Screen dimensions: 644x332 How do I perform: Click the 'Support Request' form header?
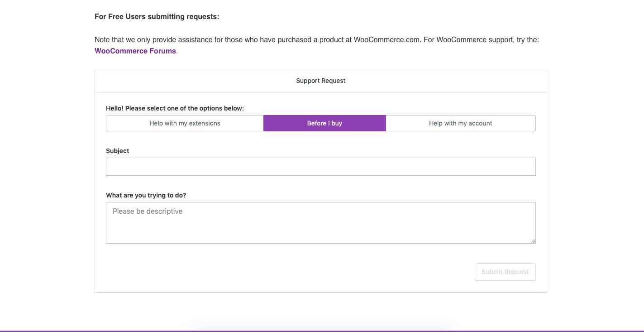tap(320, 81)
